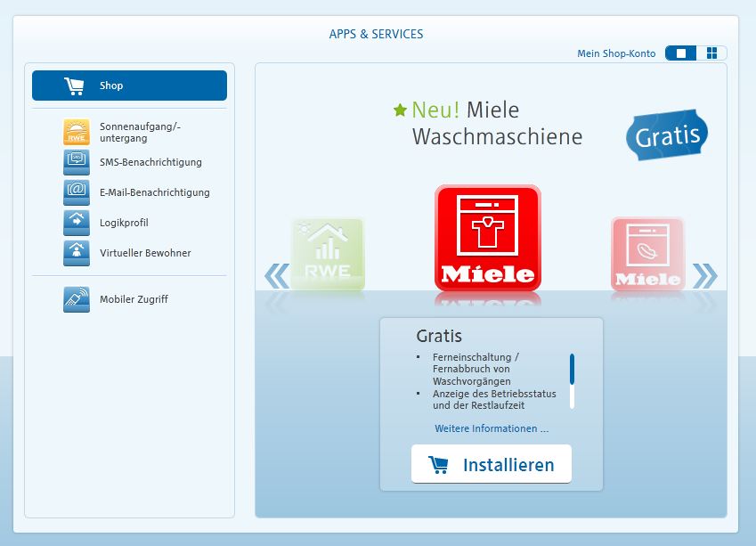The width and height of the screenshot is (756, 546).
Task: Open the Shop section in the sidebar
Action: click(x=129, y=86)
